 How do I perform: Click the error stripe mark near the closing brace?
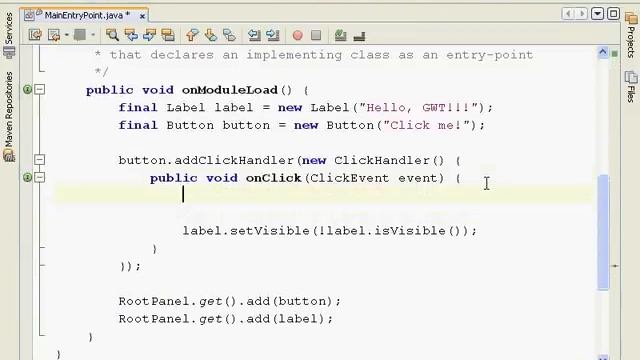pyautogui.click(x=615, y=266)
